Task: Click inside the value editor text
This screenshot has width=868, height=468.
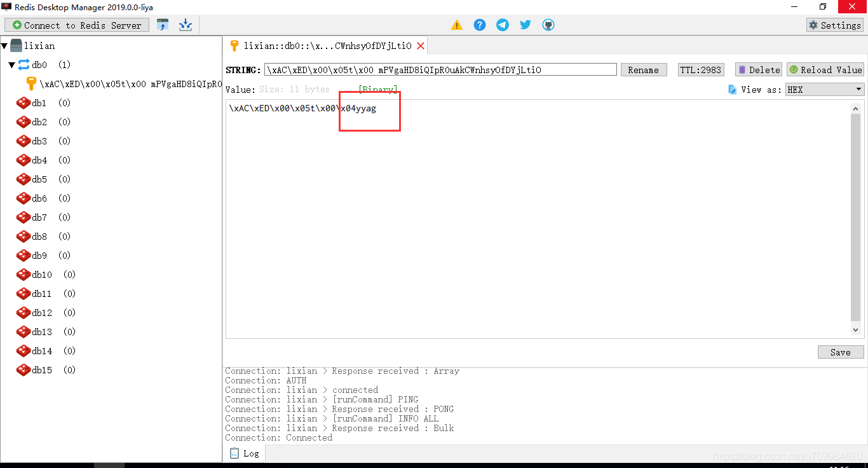Action: (302, 109)
